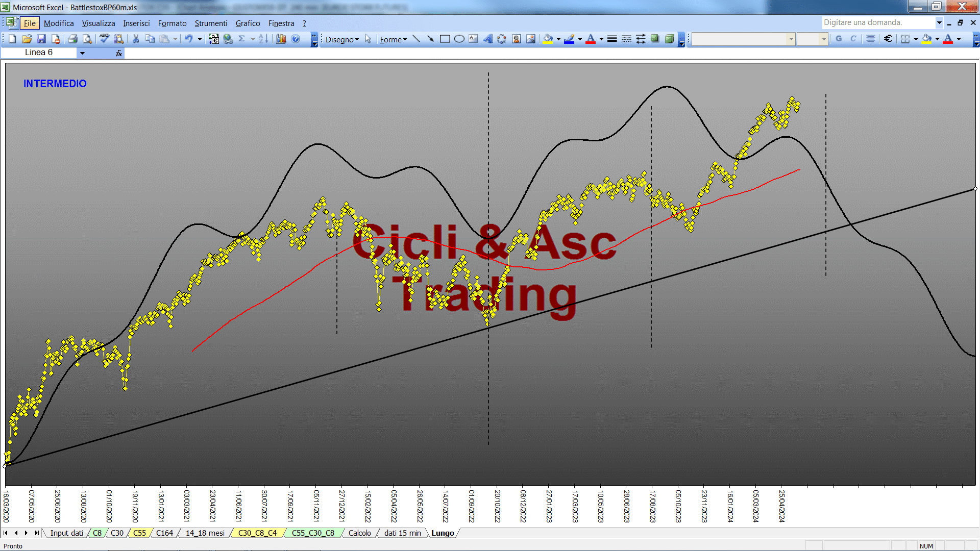Image resolution: width=980 pixels, height=551 pixels.
Task: Click the New workbook icon
Action: (13, 39)
